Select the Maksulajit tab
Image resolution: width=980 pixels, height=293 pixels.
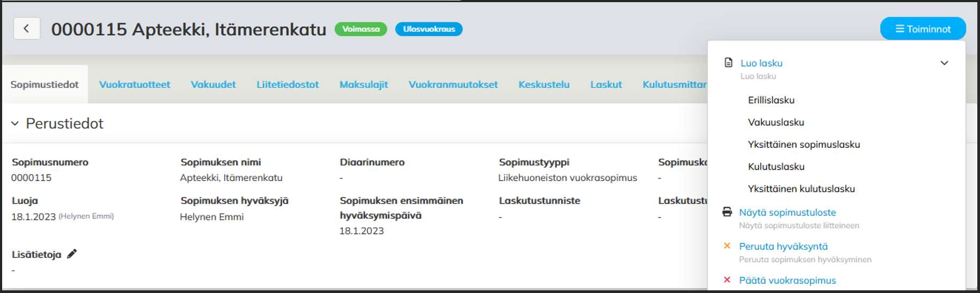pos(364,85)
